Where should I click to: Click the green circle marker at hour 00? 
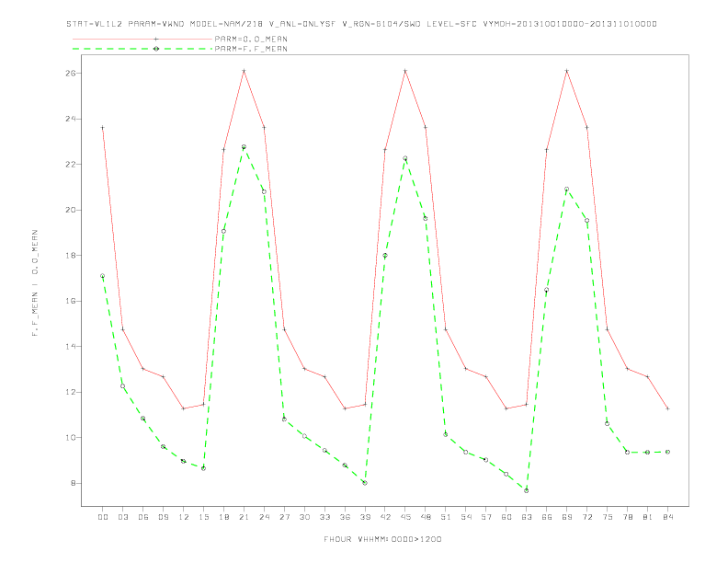click(x=103, y=276)
